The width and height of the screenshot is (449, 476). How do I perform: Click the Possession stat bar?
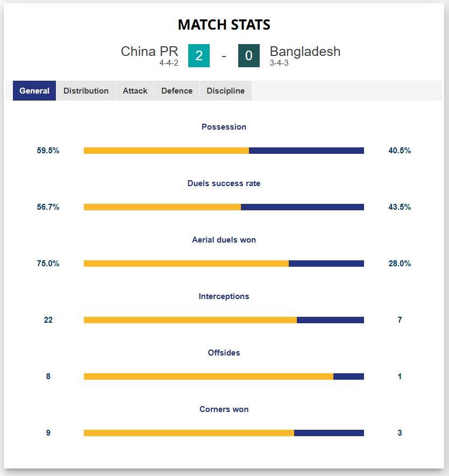pos(224,151)
